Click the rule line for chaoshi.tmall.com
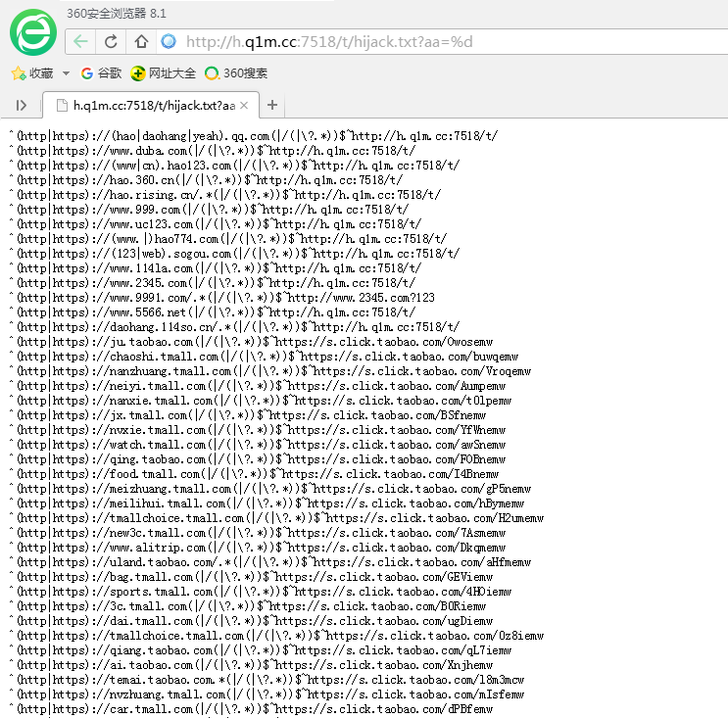Viewport: 728px width, 718px height. [x=264, y=357]
